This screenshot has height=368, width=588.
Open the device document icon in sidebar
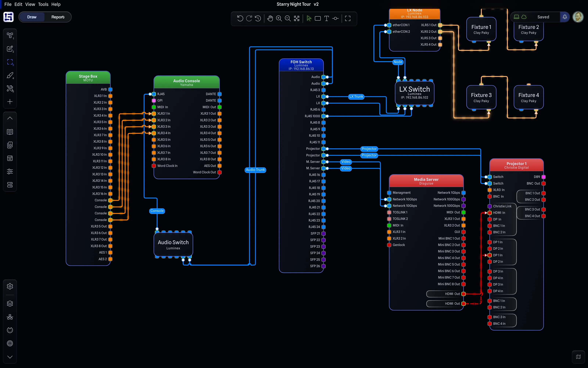pos(10,145)
